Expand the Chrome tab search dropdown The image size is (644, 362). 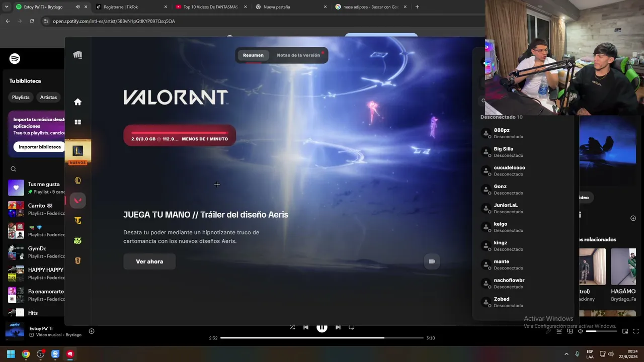pyautogui.click(x=7, y=7)
